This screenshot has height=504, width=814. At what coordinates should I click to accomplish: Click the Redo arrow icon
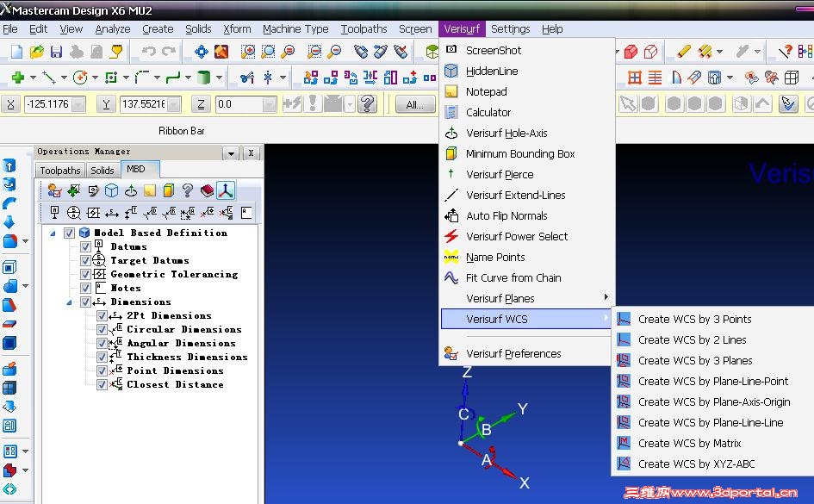pyautogui.click(x=169, y=52)
